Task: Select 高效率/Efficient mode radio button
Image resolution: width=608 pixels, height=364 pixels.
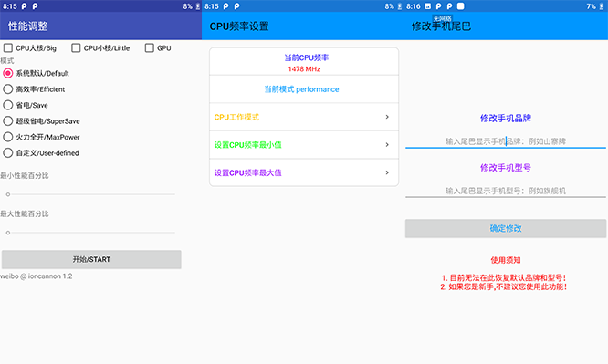Action: click(7, 89)
